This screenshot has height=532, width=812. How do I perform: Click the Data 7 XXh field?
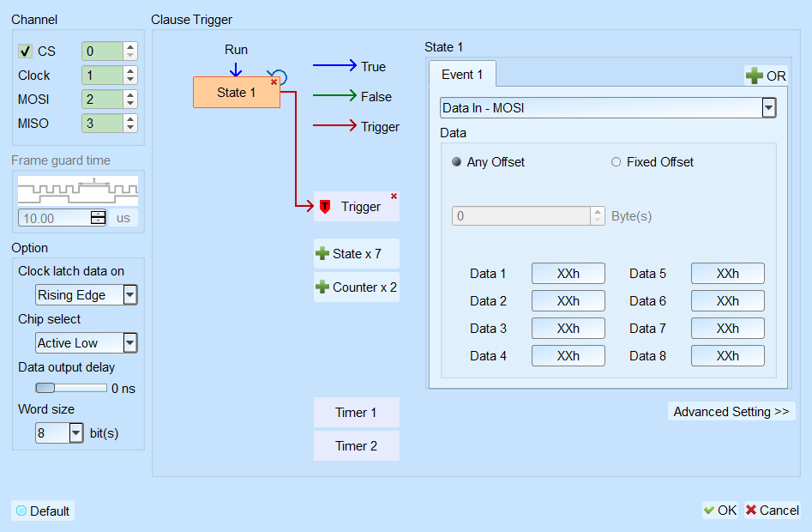pos(728,329)
